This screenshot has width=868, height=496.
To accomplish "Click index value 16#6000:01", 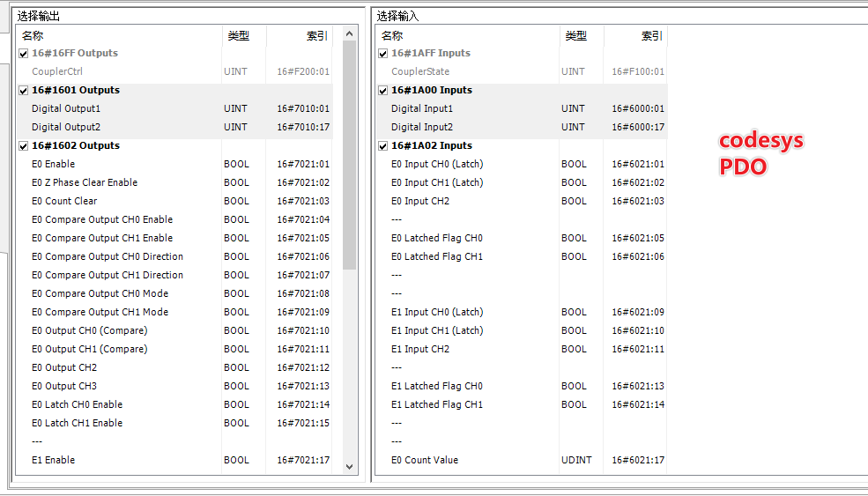I will [x=638, y=108].
